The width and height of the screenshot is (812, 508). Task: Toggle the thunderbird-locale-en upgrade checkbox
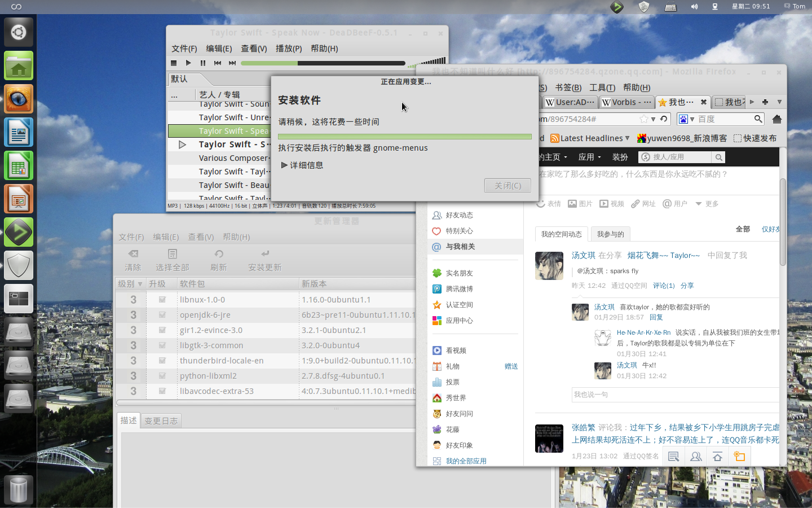[x=162, y=361]
